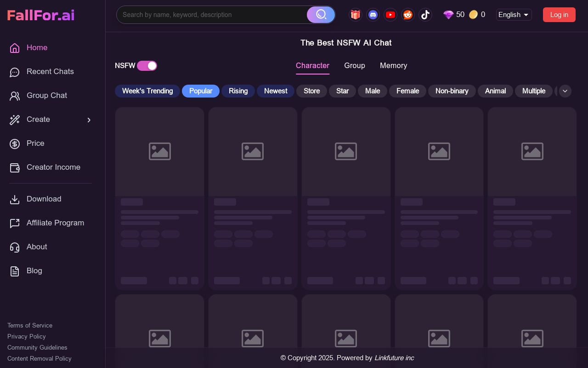The width and height of the screenshot is (588, 368).
Task: Click the gold coin balance icon
Action: [x=474, y=15]
